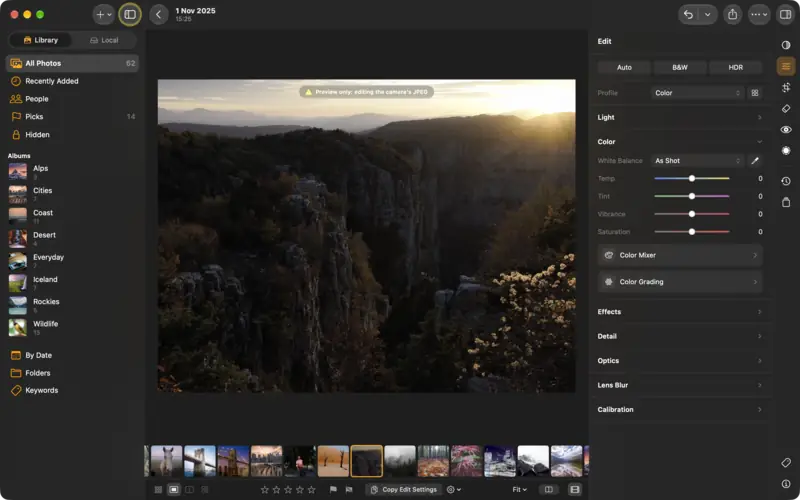Open the White Balance As Shot dropdown
Viewport: 800px width, 500px height.
(x=697, y=161)
